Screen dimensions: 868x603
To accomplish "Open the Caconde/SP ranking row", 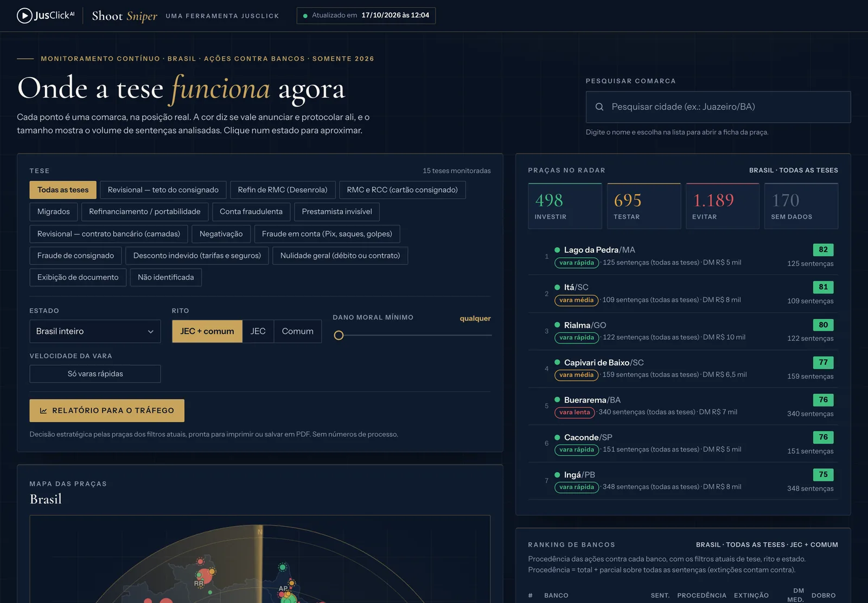I will (x=683, y=443).
